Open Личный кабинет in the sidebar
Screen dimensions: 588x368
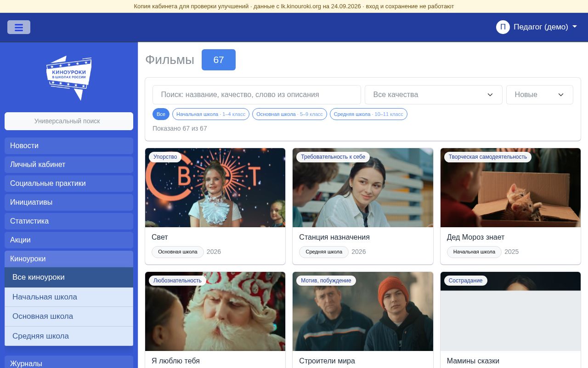coord(69,165)
